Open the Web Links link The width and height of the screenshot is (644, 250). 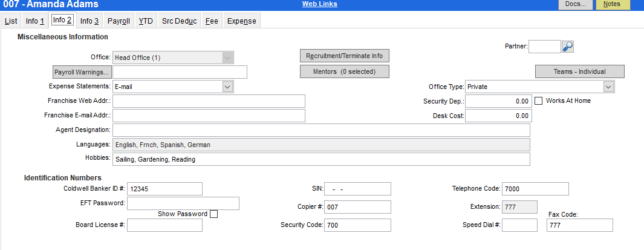click(320, 4)
